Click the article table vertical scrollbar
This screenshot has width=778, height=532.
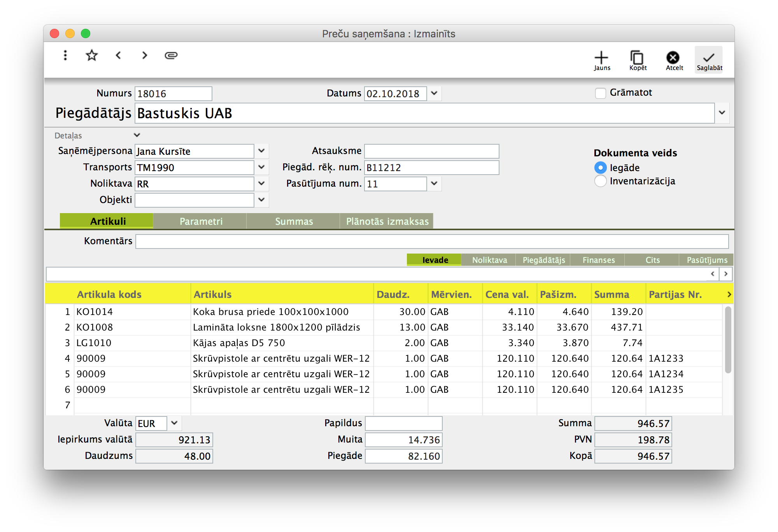pyautogui.click(x=728, y=339)
